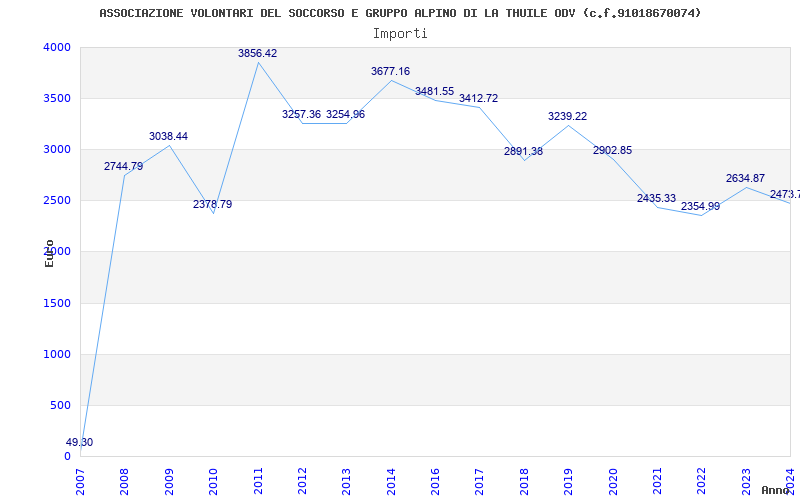Click the 3856.42 peak data label
Image resolution: width=800 pixels, height=500 pixels.
[x=257, y=54]
